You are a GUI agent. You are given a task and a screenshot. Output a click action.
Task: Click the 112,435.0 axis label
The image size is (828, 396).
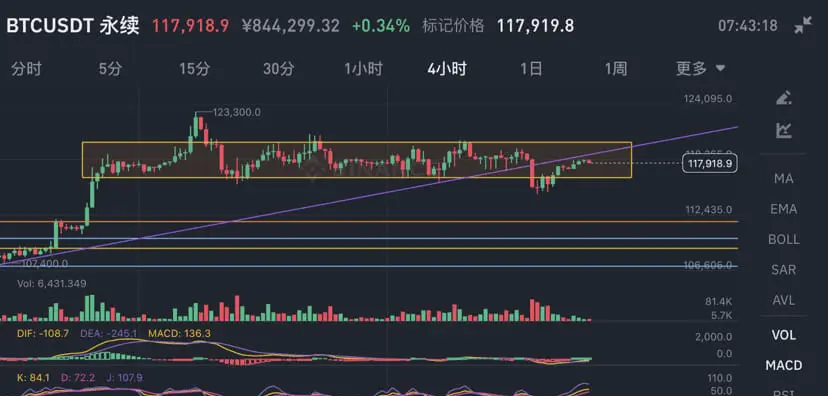point(709,210)
